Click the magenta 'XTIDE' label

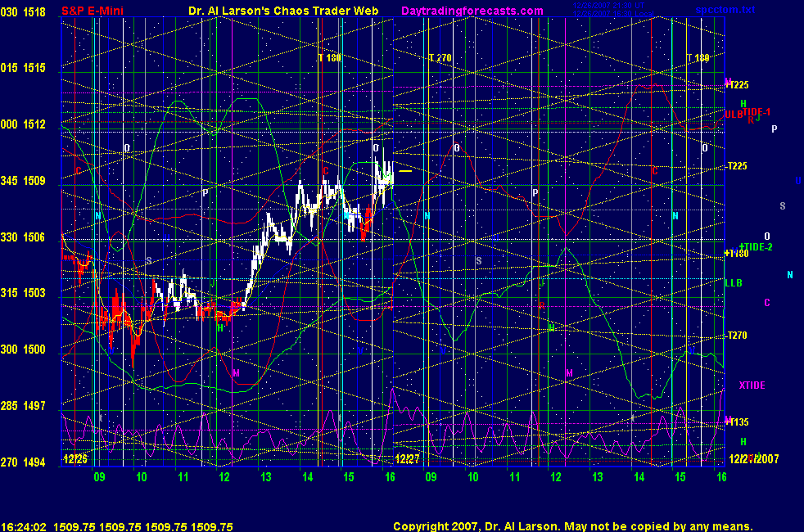click(x=752, y=385)
